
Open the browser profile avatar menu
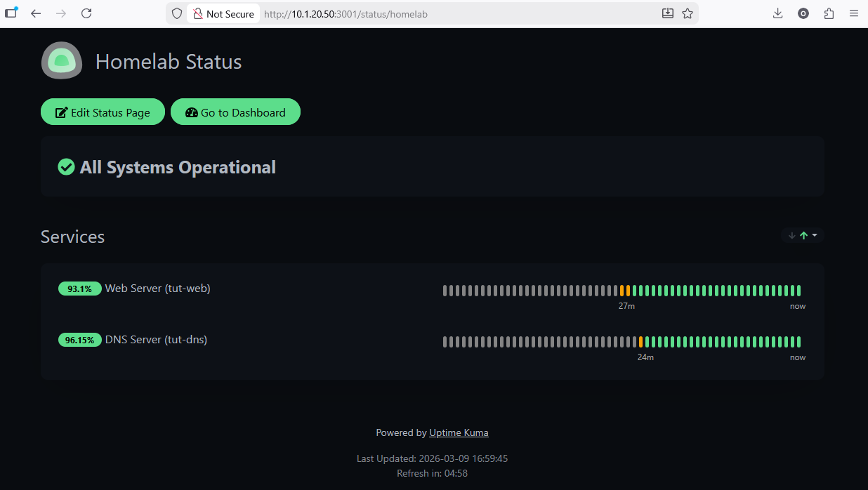(803, 13)
